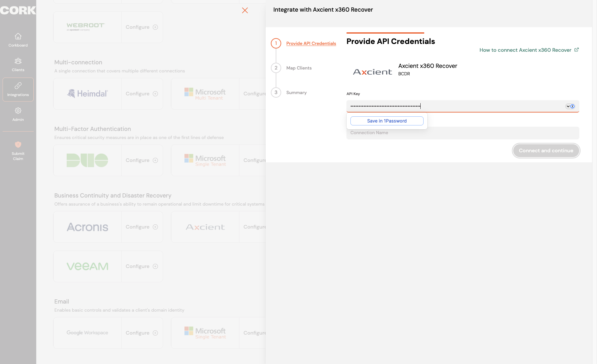Focus the Connection Name field
Viewport: 597px width, 364px height.
point(463,133)
